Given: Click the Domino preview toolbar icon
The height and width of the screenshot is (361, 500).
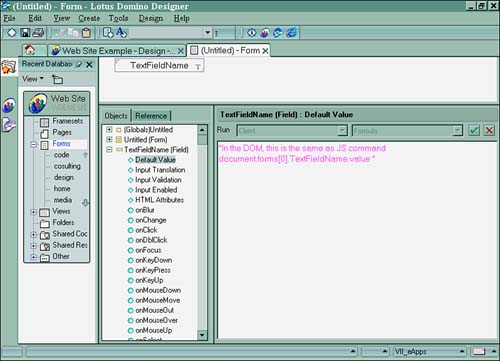Looking at the screenshot, I should click(278, 33).
